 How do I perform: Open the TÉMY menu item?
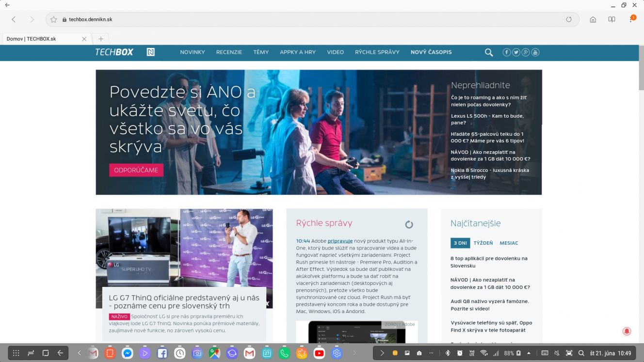(261, 52)
